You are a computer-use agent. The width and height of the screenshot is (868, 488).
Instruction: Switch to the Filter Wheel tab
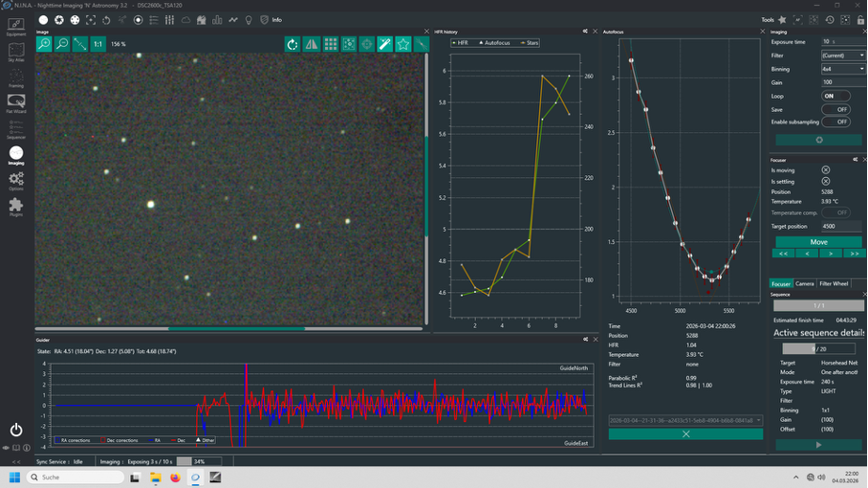pyautogui.click(x=834, y=283)
